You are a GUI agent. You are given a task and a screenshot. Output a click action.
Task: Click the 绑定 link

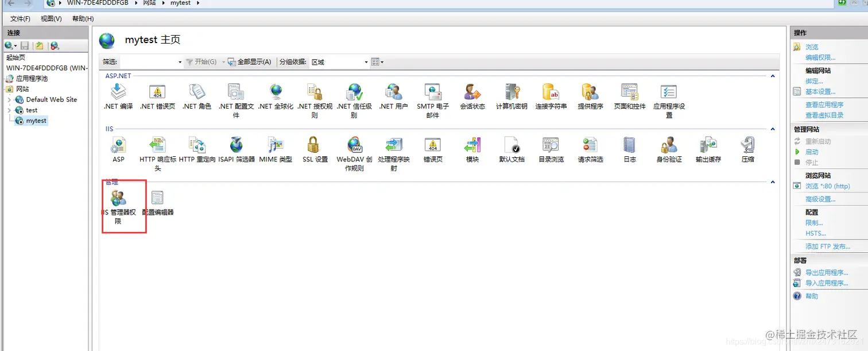[x=814, y=82]
